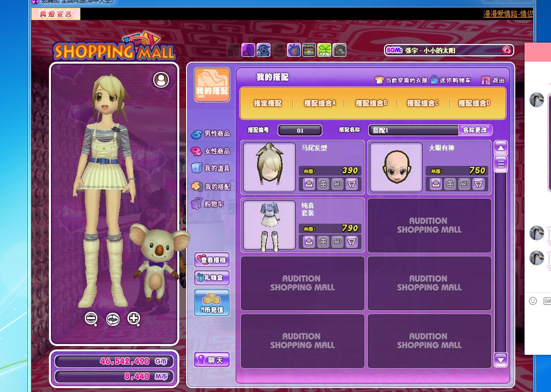Click the gray swirl toolbar icon
The height and width of the screenshot is (392, 551).
tap(339, 50)
